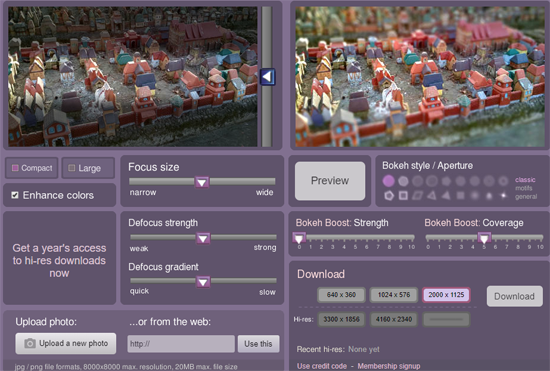Choose the light gray round-polygon bokeh style
The height and width of the screenshot is (371, 550).
pos(403,181)
